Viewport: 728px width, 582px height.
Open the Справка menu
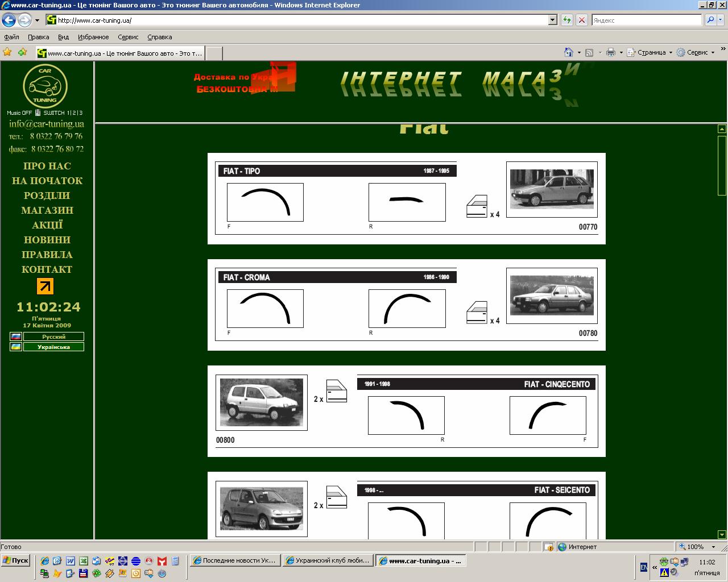coord(159,37)
